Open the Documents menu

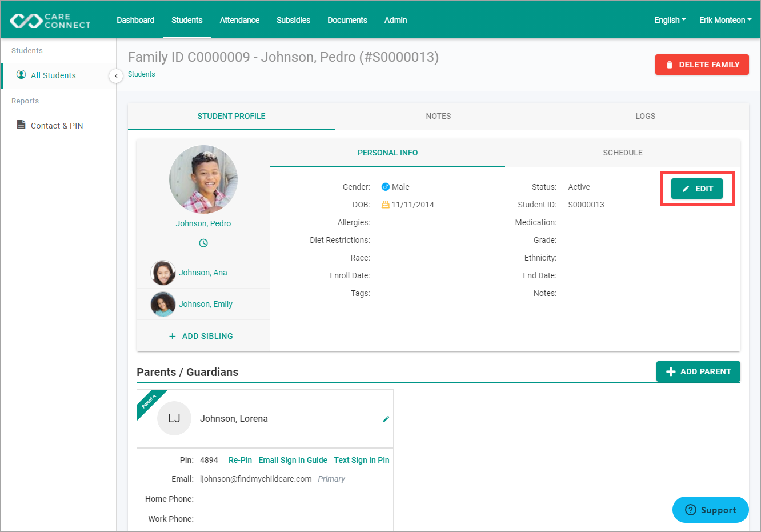347,20
